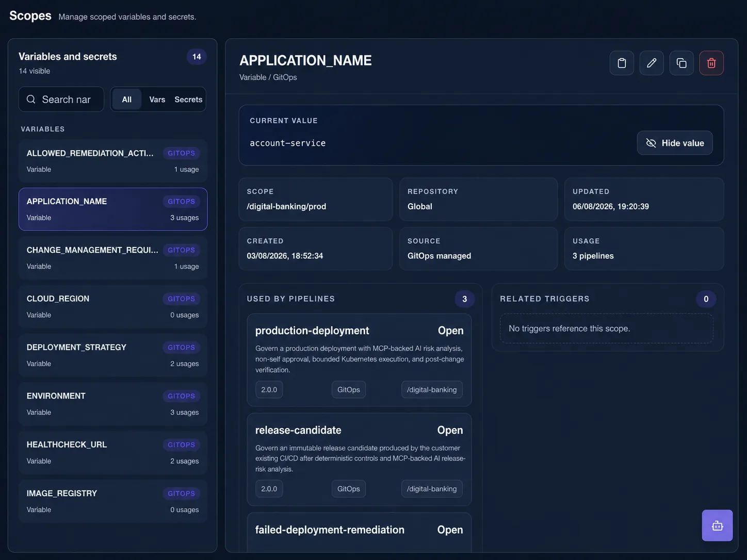The width and height of the screenshot is (747, 560).
Task: Select the APPLICATION_NAME variable in the list
Action: coord(113,209)
